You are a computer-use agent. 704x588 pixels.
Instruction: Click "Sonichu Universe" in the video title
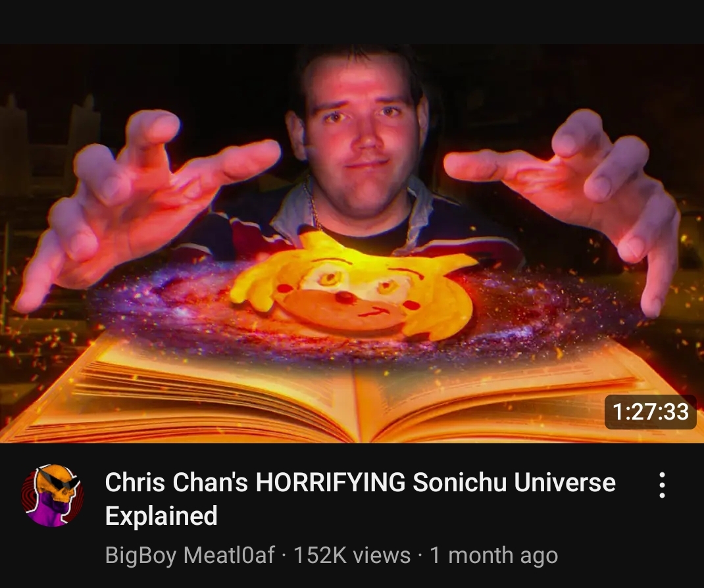tap(514, 482)
